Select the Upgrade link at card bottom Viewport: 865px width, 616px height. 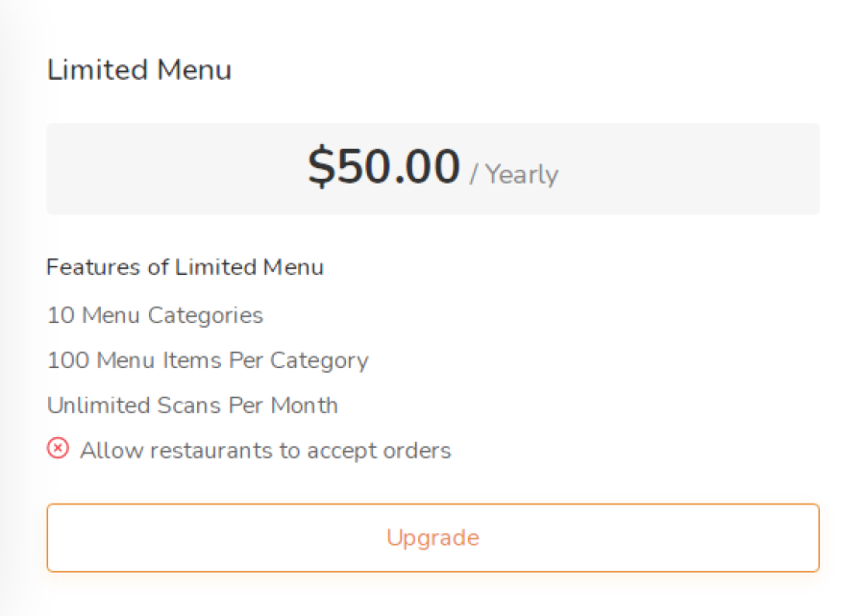[432, 538]
